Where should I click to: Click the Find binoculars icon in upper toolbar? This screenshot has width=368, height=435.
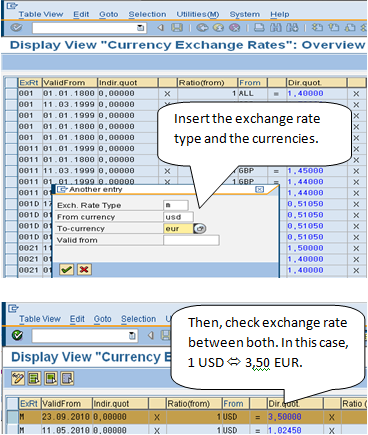point(275,28)
